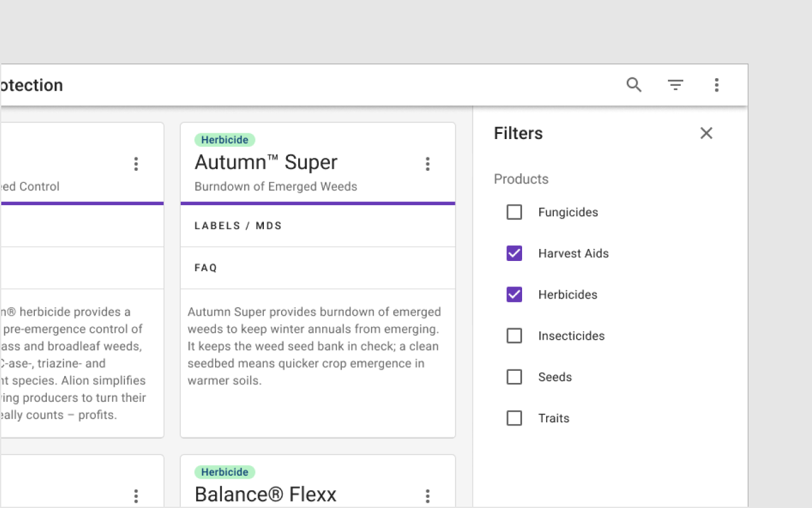Uncheck the Herbicides filter

coord(514,295)
